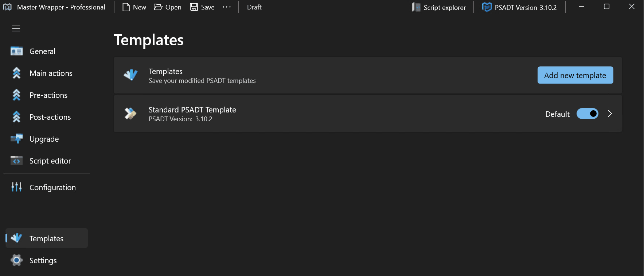Screen dimensions: 644x276
Task: Click the Upgrade sidebar icon
Action: 16,139
